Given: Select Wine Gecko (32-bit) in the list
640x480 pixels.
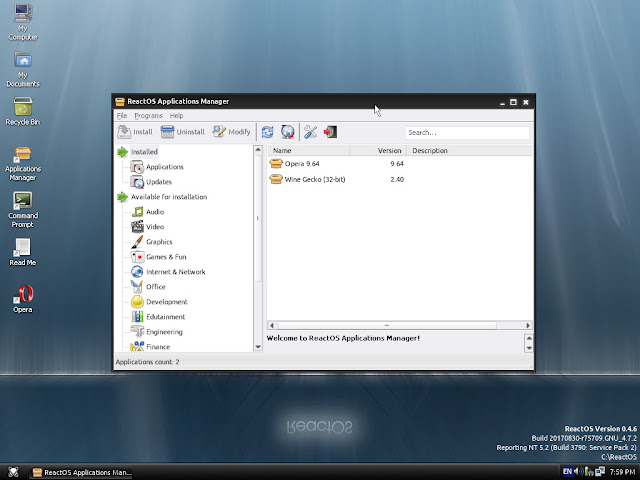Looking at the screenshot, I should [315, 179].
